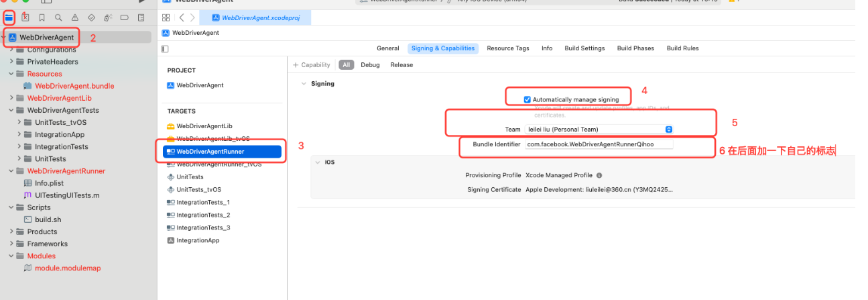Switch to the Info tab

pyautogui.click(x=547, y=48)
